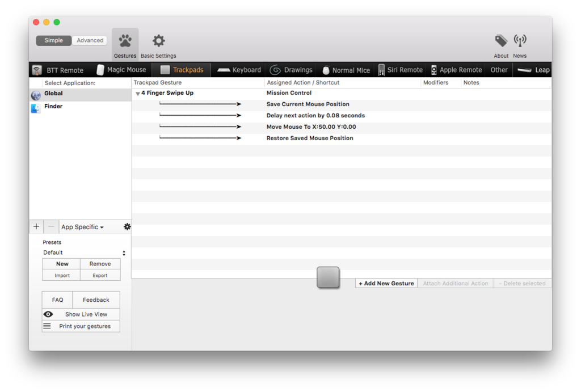Click the Magic Mouse icon
Viewport: 581px width, 392px height.
click(x=100, y=70)
